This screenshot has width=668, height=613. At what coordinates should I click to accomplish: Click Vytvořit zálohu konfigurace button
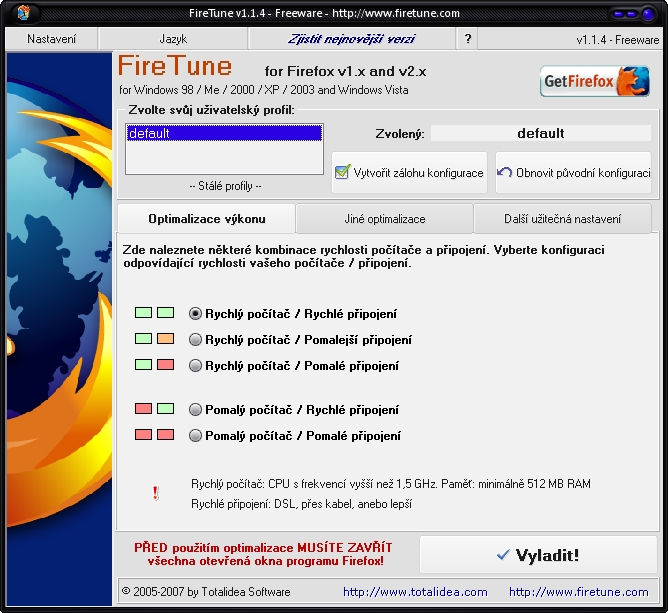[x=409, y=173]
